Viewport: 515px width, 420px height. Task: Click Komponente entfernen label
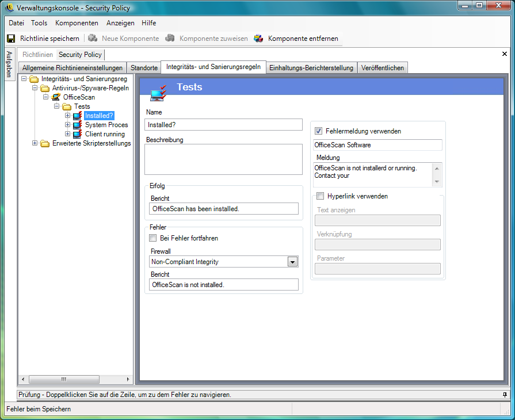coord(303,39)
